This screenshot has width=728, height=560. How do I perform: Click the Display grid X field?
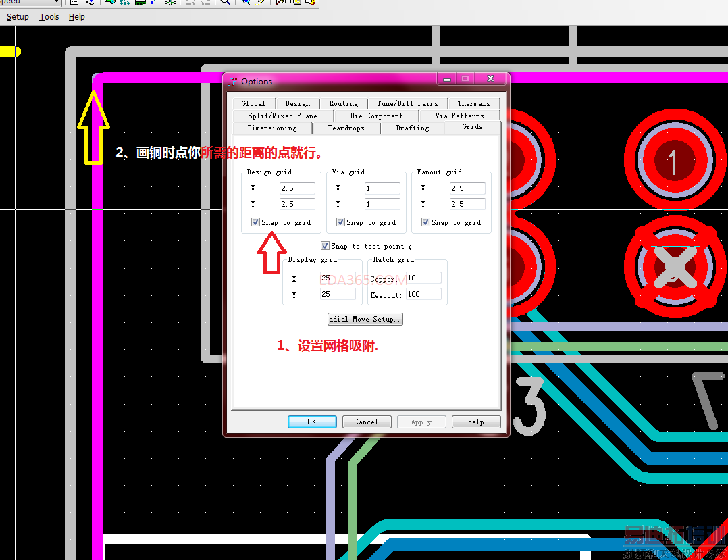(338, 278)
